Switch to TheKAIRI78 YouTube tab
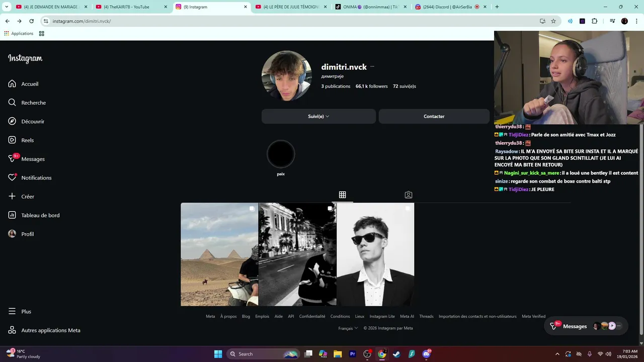644x362 pixels. pos(132,7)
